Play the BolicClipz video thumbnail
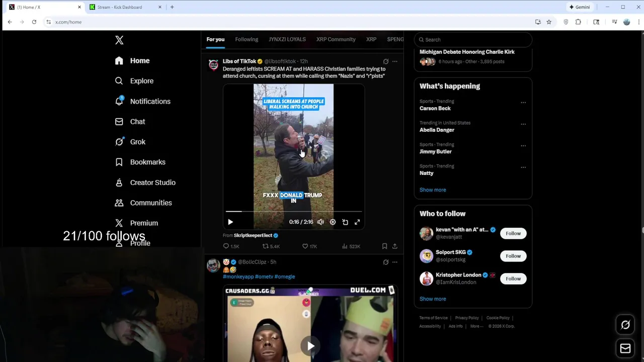This screenshot has height=362, width=644. pos(310,345)
